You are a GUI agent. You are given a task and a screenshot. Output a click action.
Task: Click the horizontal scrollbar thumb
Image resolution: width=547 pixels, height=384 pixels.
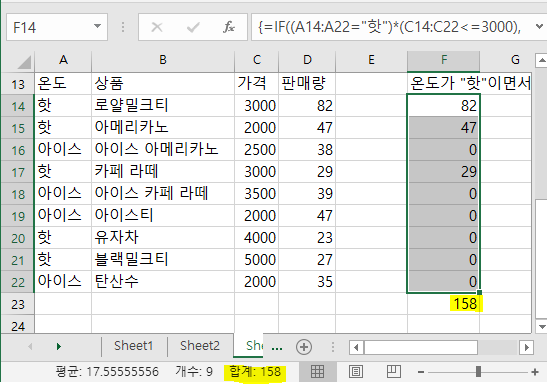[421, 347]
